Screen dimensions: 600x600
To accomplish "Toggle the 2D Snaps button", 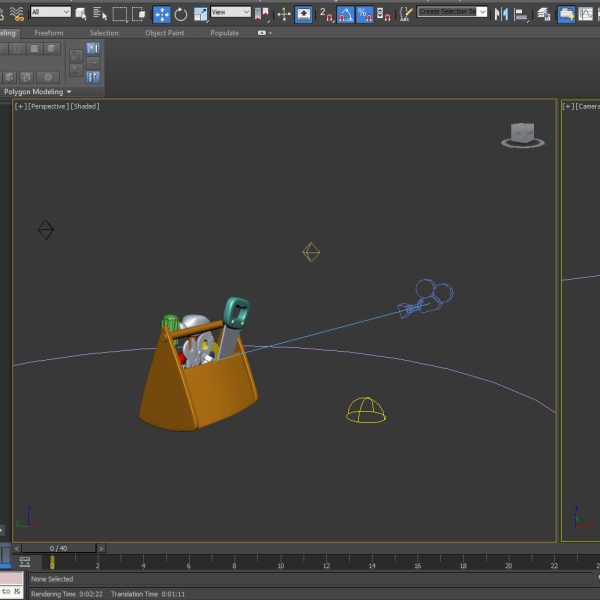I will (326, 15).
